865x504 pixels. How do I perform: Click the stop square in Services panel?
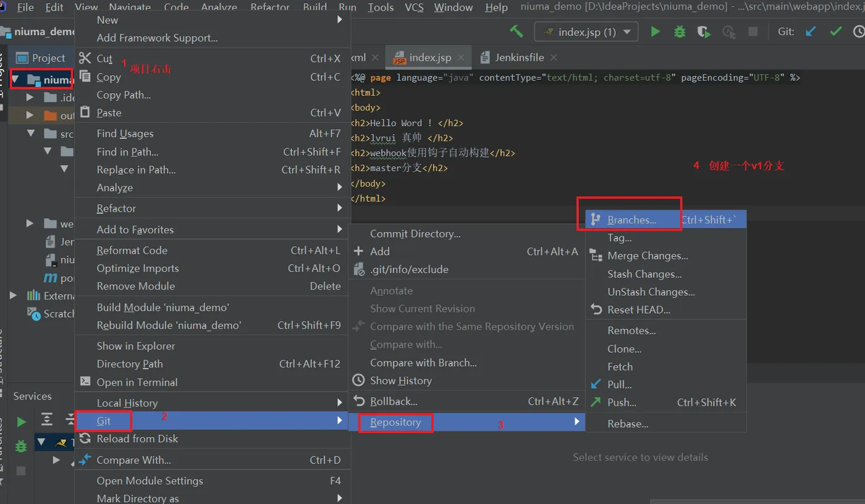point(21,471)
